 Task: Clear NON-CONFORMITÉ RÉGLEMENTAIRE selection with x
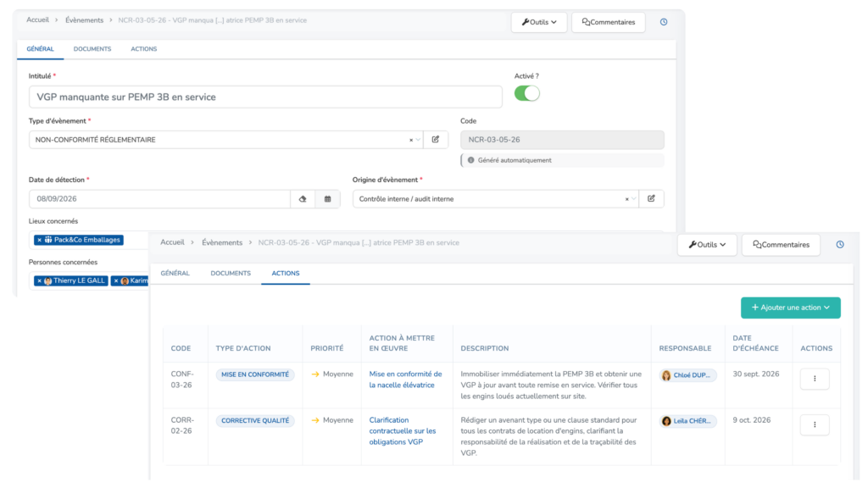(411, 140)
